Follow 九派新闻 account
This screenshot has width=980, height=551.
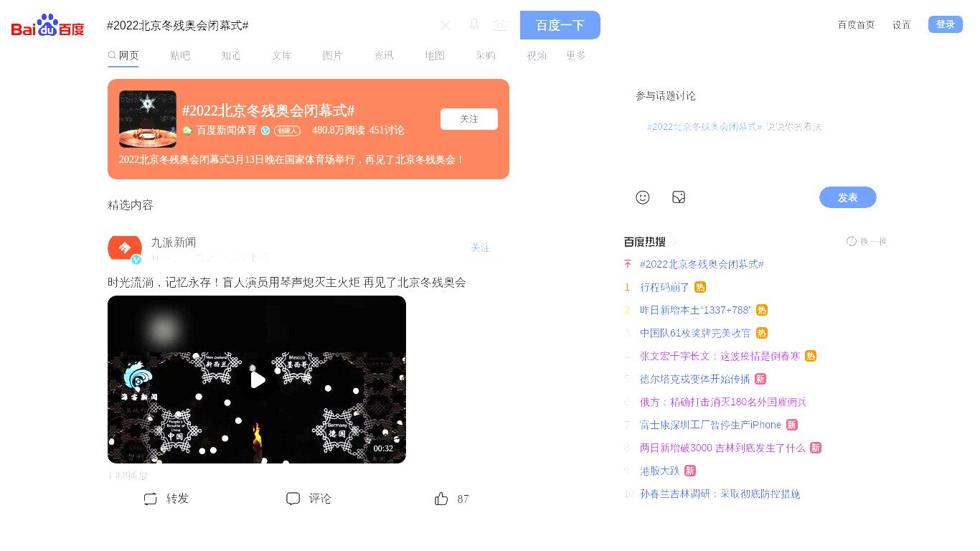click(481, 248)
